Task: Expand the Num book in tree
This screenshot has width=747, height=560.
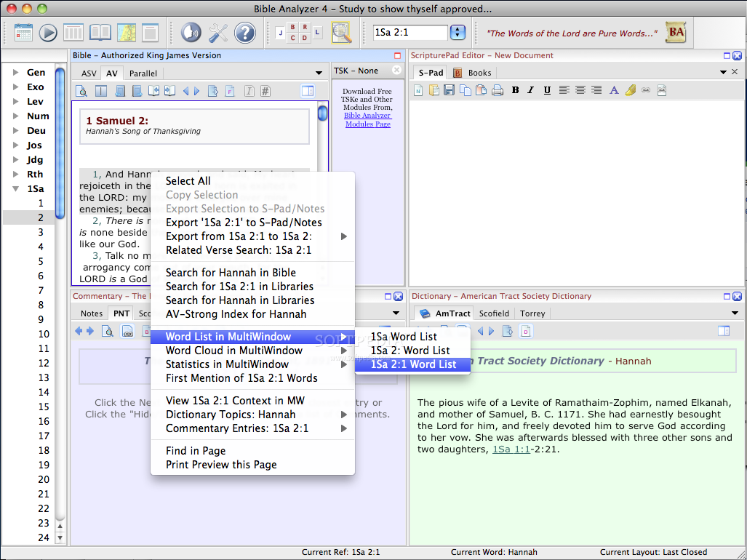Action: tap(16, 116)
